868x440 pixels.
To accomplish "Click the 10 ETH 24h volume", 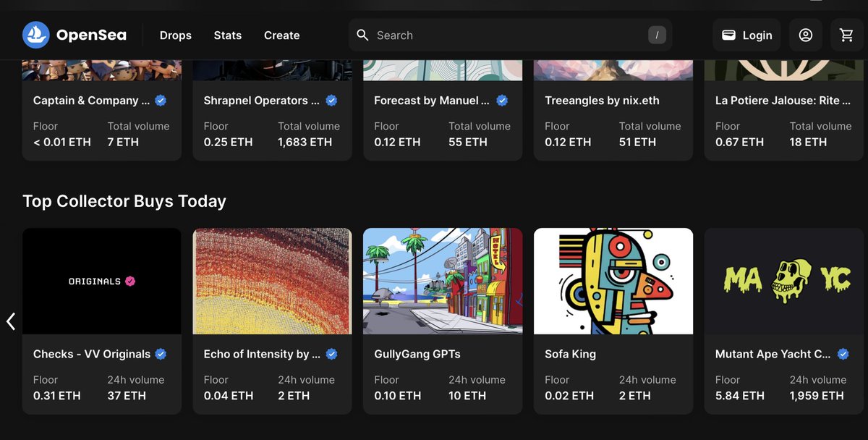I will point(467,395).
